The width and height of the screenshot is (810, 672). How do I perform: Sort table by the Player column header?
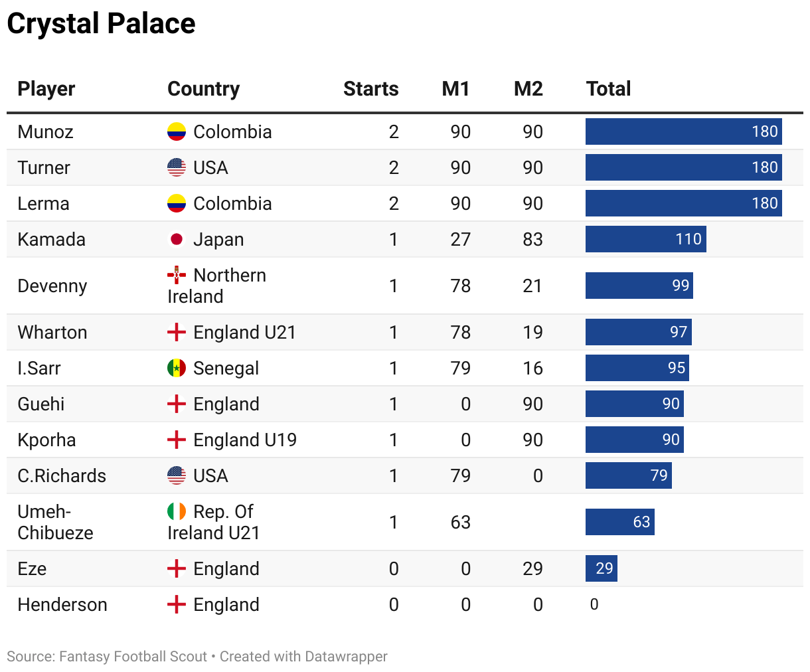click(x=46, y=89)
